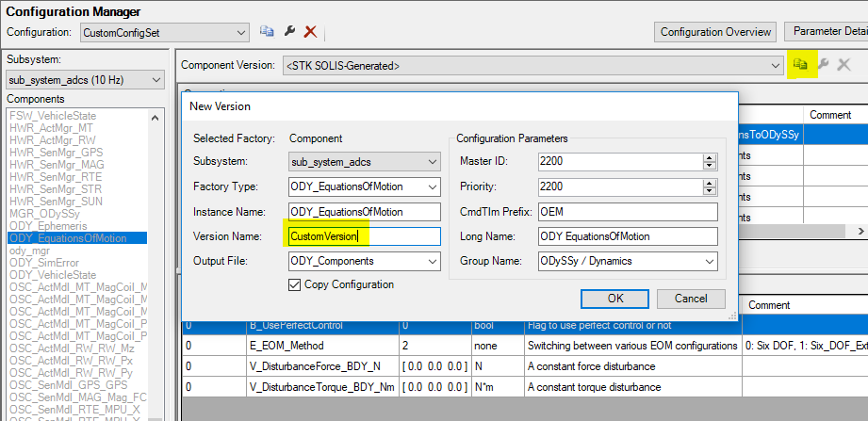Click the gray wrench icon beside Component Version
Screen dimensions: 868x421
tap(823, 65)
